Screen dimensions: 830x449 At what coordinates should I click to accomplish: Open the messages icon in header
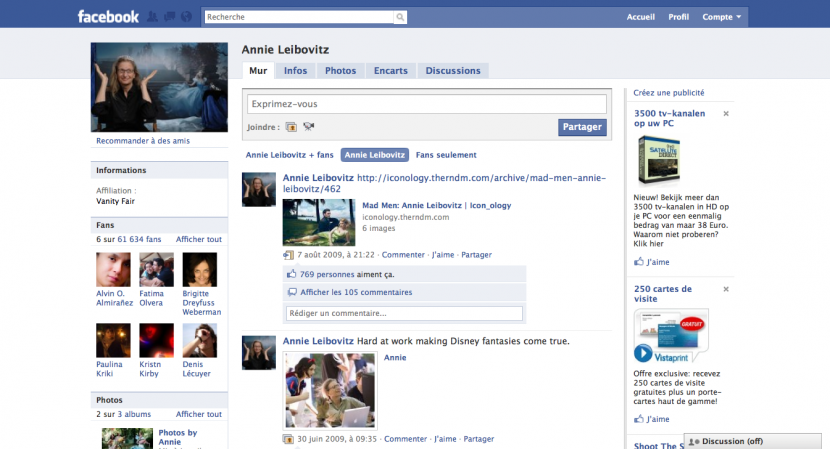pos(169,17)
